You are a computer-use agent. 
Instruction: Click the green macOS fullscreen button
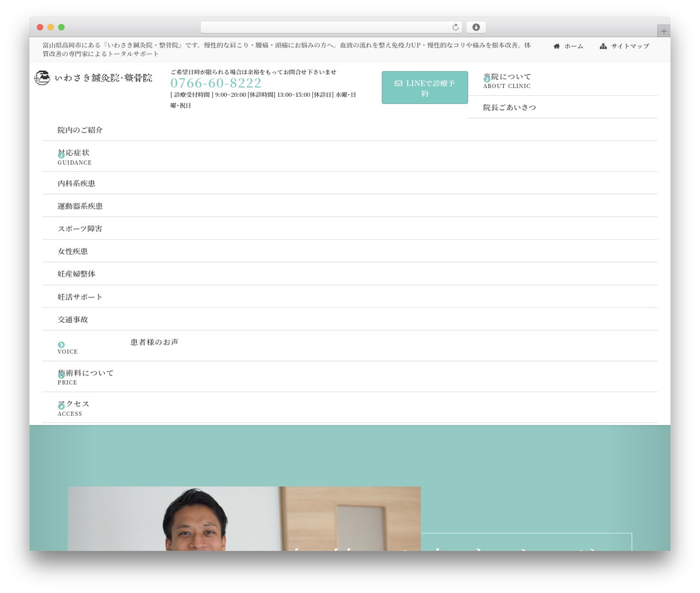pyautogui.click(x=61, y=27)
